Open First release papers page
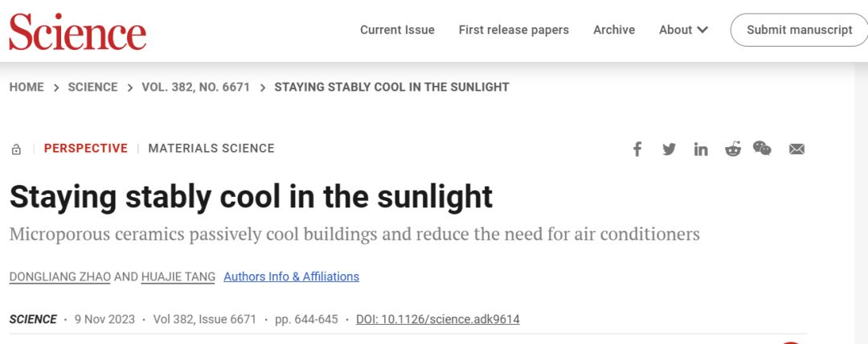868x344 pixels. click(x=514, y=30)
